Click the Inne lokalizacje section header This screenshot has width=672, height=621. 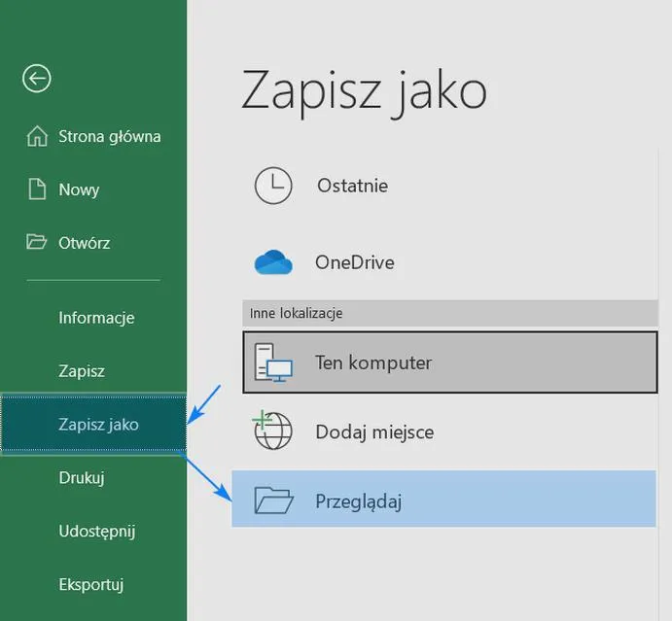click(450, 314)
